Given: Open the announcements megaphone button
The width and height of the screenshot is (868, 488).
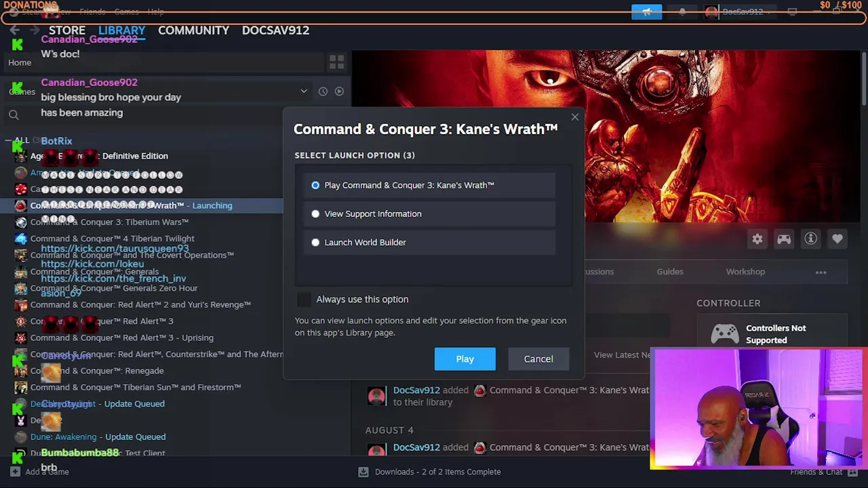Looking at the screenshot, I should coord(646,12).
